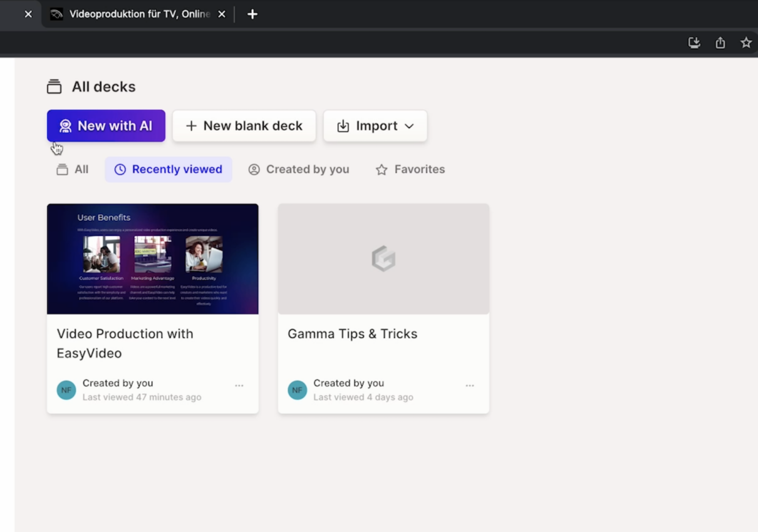This screenshot has width=758, height=532.
Task: Close the Videoproduktion für TV tab
Action: coord(222,14)
